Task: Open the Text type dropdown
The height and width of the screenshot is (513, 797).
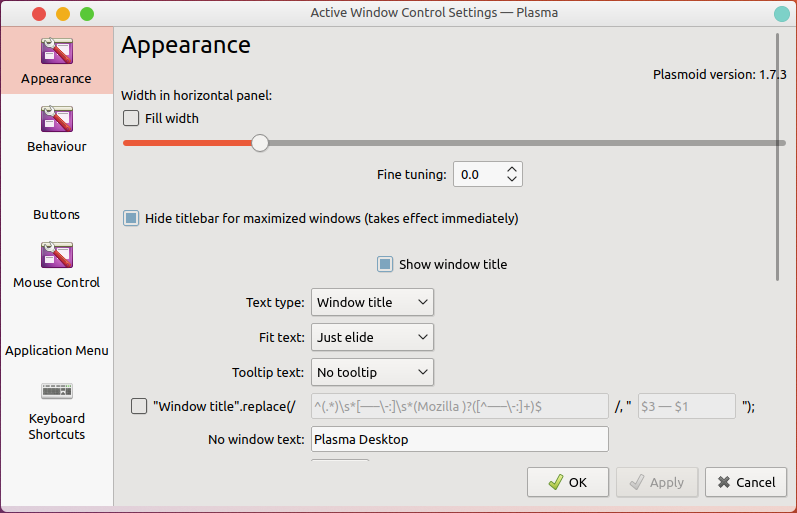Action: pos(372,302)
